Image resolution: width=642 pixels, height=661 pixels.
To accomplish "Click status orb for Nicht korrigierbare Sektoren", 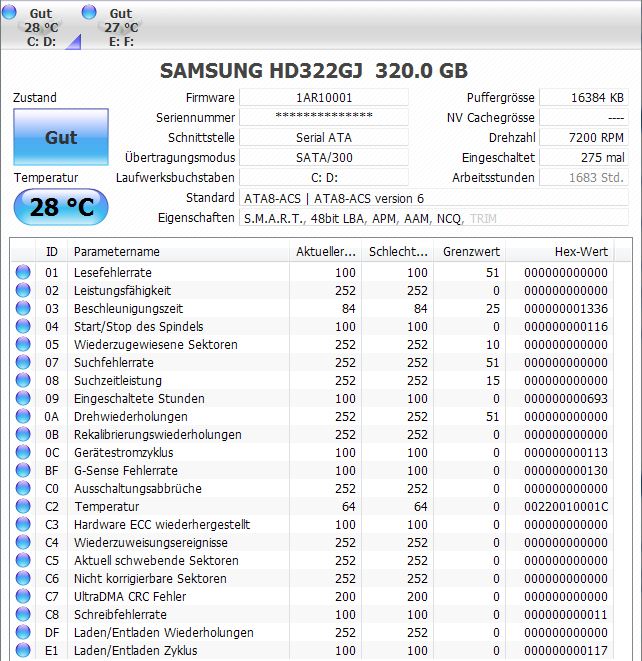I will 23,578.
